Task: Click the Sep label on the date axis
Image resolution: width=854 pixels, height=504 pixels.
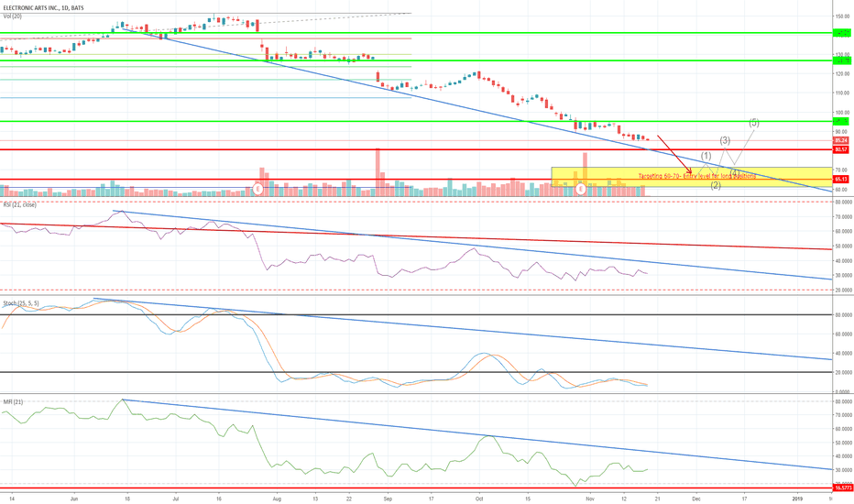Action: [x=388, y=498]
